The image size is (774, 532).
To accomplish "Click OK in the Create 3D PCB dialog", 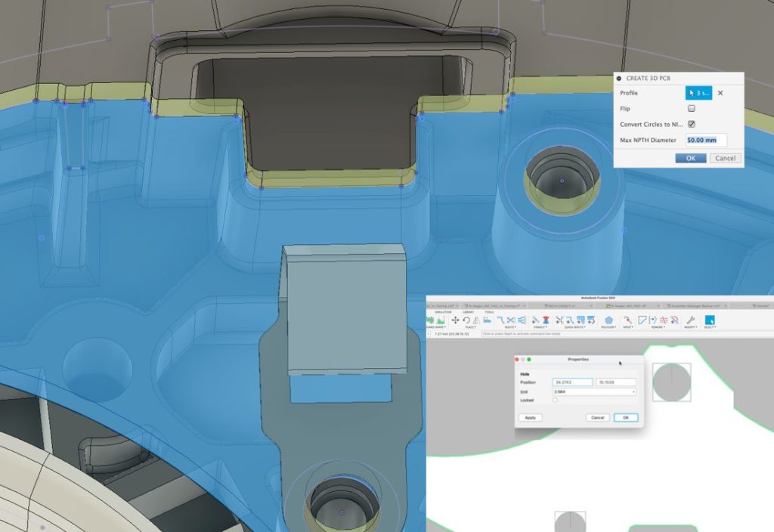I will click(689, 158).
